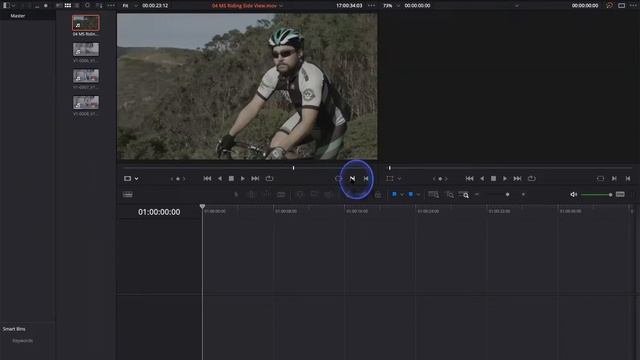Select the third clip thumbnail in media pool
Viewport: 640px width, 360px height.
click(x=86, y=76)
